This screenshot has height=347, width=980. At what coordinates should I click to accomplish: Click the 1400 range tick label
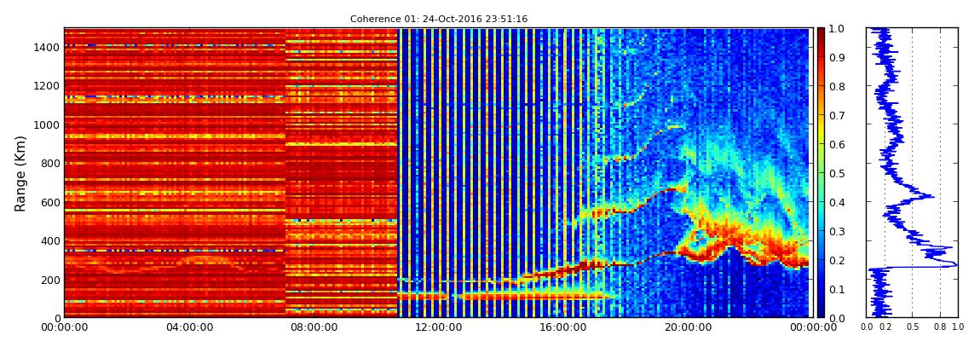(48, 47)
